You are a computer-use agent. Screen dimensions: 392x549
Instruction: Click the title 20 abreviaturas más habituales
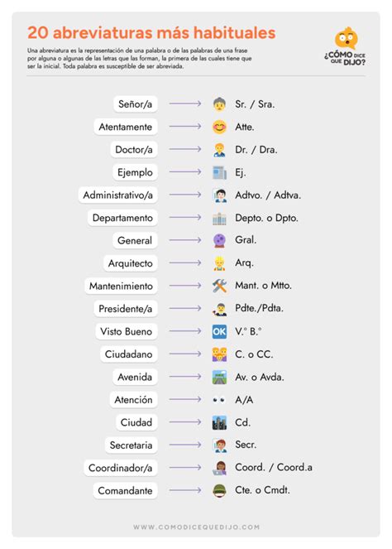click(151, 32)
